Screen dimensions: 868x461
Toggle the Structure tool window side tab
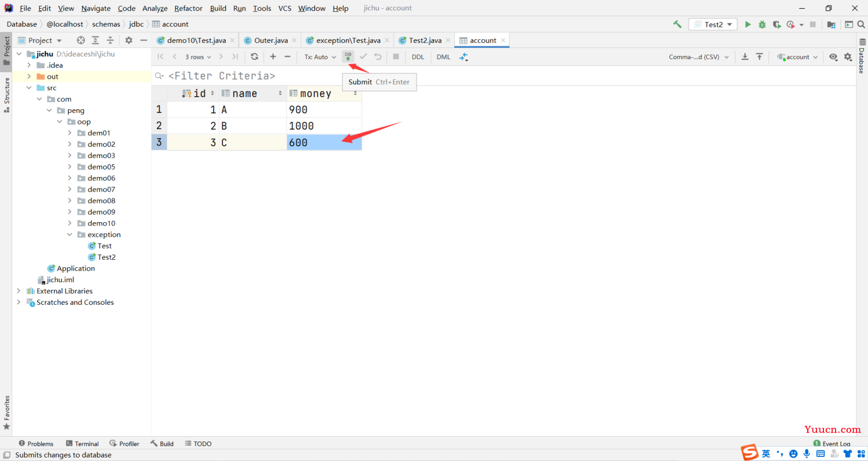tap(6, 94)
